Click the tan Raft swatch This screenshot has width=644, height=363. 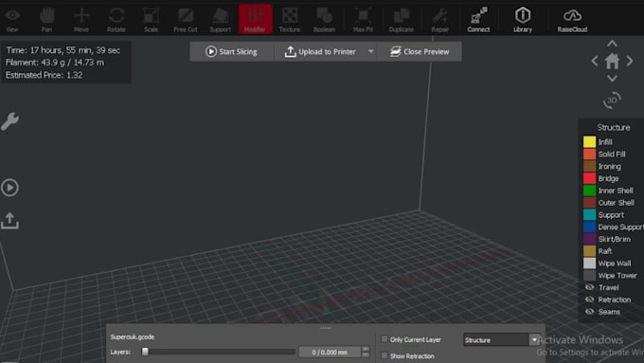tap(589, 251)
